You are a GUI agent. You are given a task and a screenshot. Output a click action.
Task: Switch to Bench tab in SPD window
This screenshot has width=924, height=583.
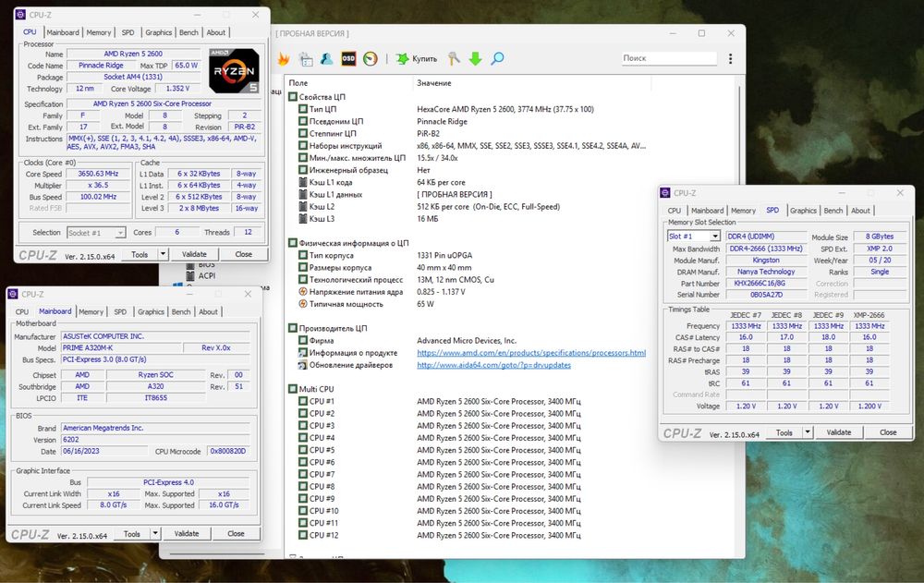click(x=833, y=211)
